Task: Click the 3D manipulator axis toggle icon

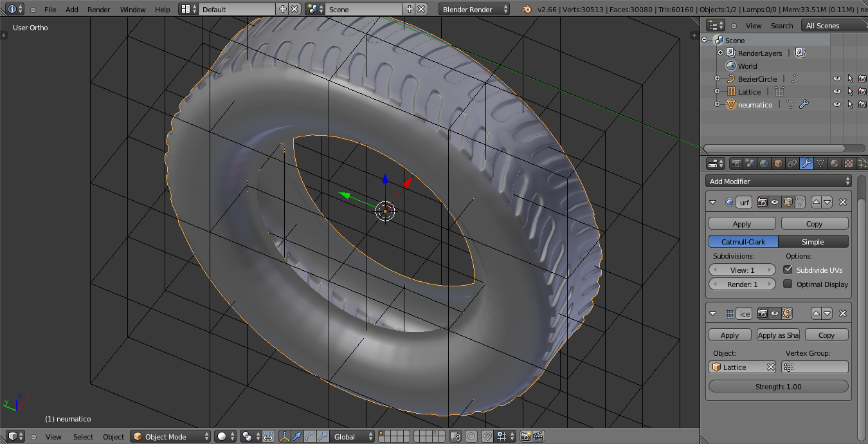Action: point(285,436)
